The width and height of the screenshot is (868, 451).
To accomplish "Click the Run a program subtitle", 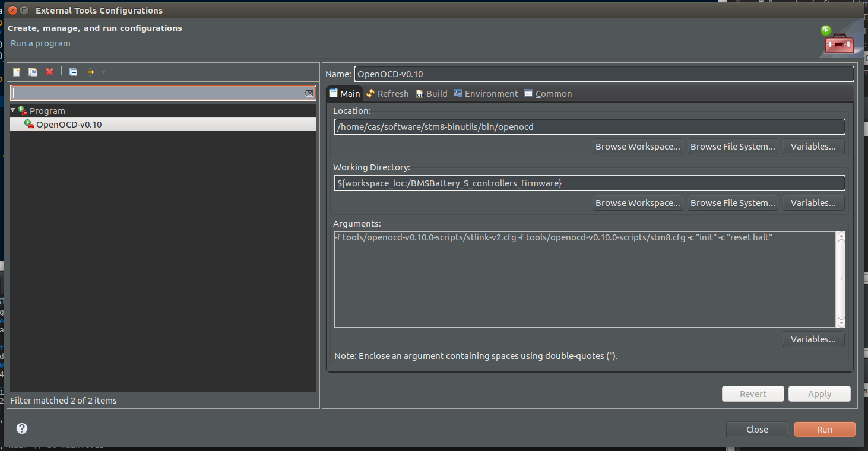I will click(x=40, y=43).
